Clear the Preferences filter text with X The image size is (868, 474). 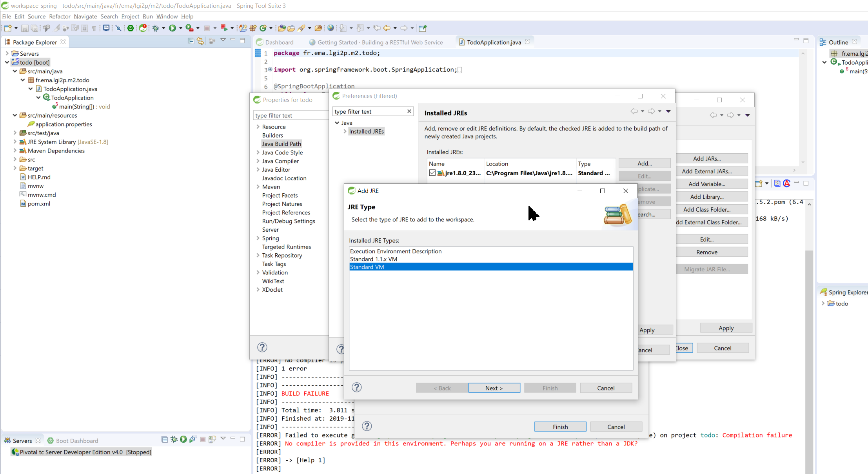(409, 111)
